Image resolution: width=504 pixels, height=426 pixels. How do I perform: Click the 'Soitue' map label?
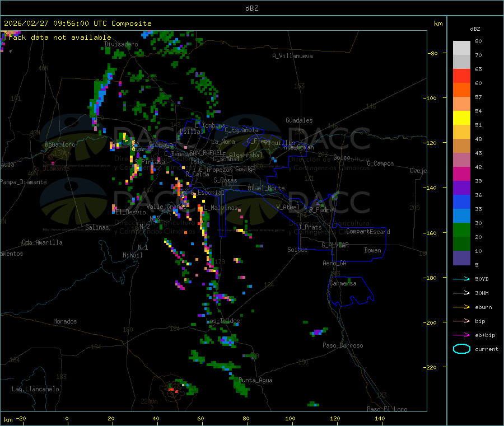coord(297,250)
